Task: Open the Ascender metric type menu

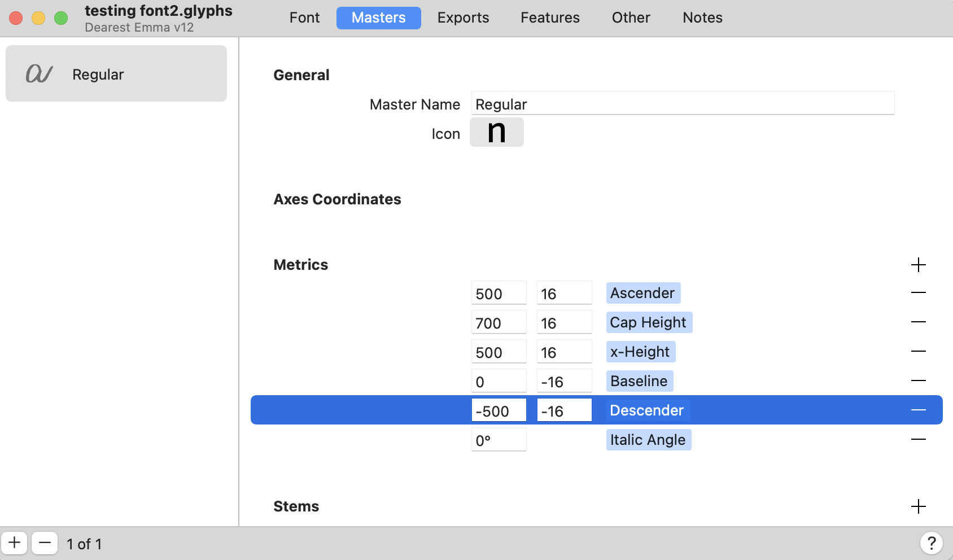Action: click(x=642, y=293)
